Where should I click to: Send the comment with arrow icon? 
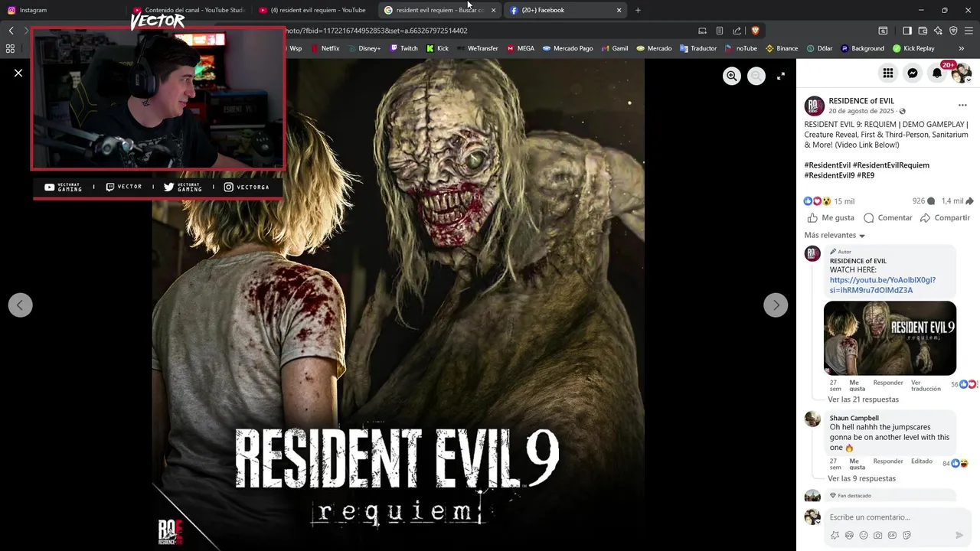(959, 535)
